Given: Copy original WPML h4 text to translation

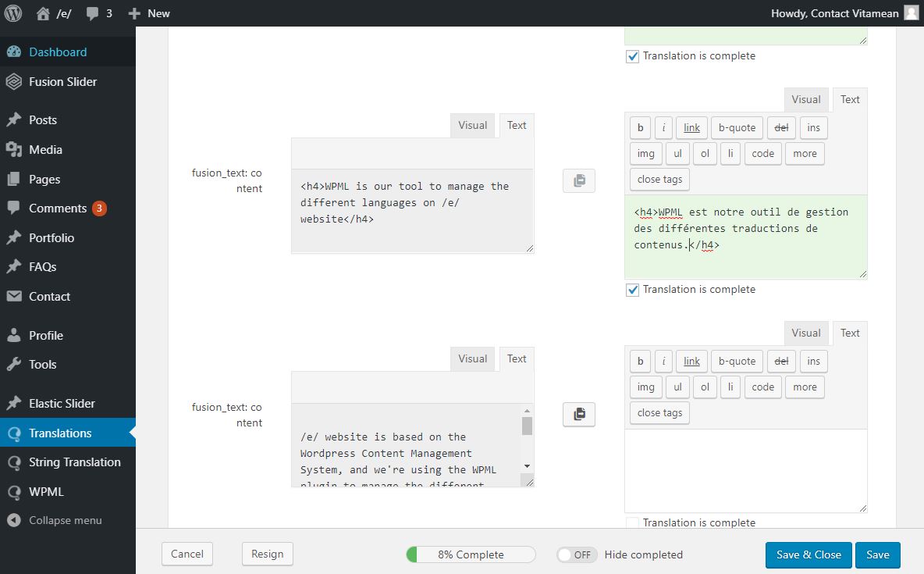Looking at the screenshot, I should (579, 180).
